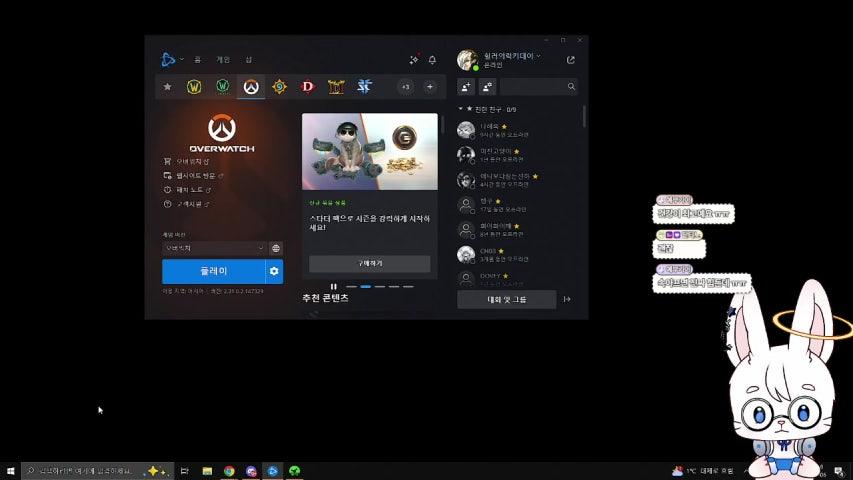This screenshot has width=853, height=480.
Task: Open the sparkle what's new icon
Action: (x=414, y=59)
